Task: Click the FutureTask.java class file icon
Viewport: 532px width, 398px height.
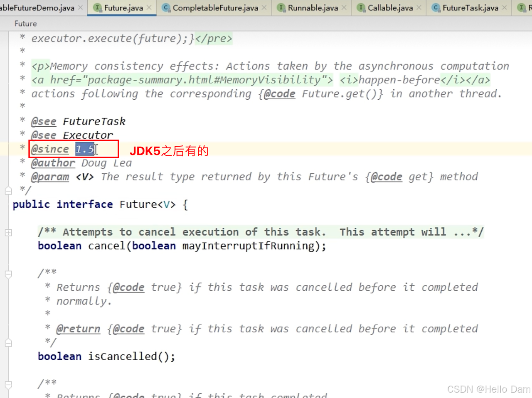Action: tap(436, 7)
